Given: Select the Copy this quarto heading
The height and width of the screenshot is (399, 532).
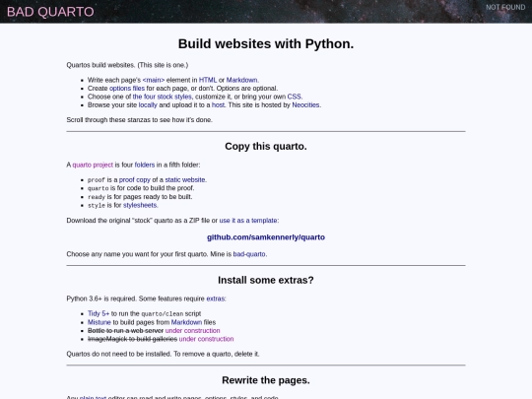Looking at the screenshot, I should (266, 146).
